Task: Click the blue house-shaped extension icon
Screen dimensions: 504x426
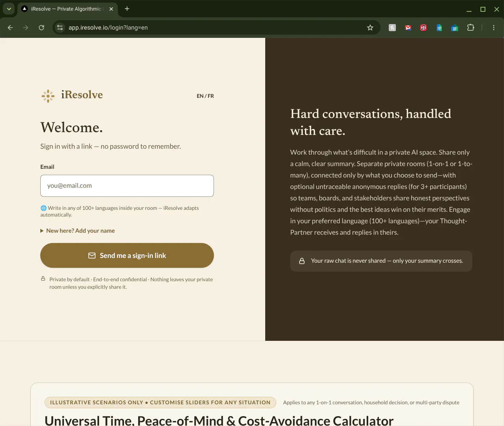Action: pos(455,28)
